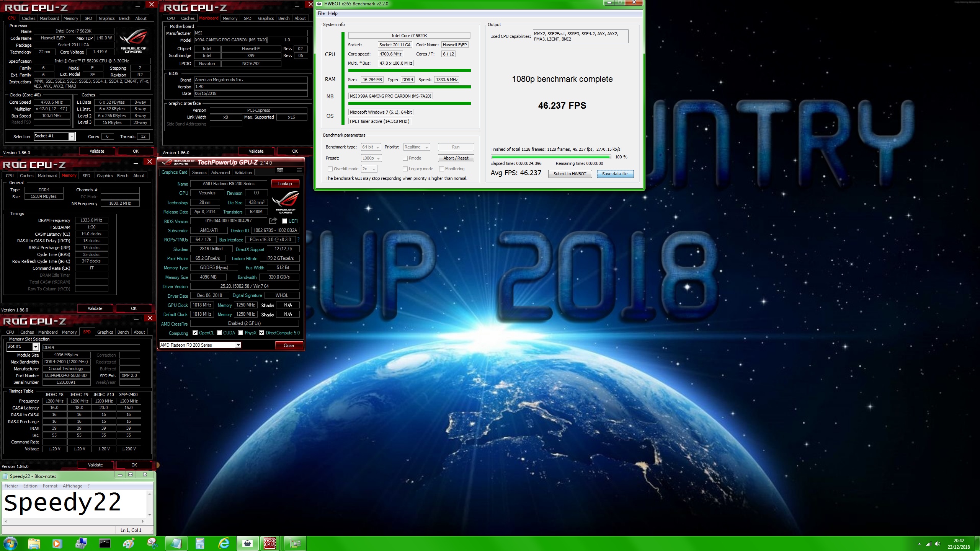
Task: Click the Notepad vertical scrollbar down arrow
Action: point(150,515)
